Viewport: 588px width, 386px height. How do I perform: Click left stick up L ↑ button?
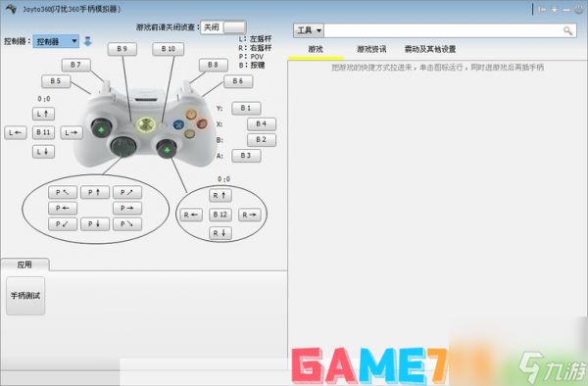43,114
